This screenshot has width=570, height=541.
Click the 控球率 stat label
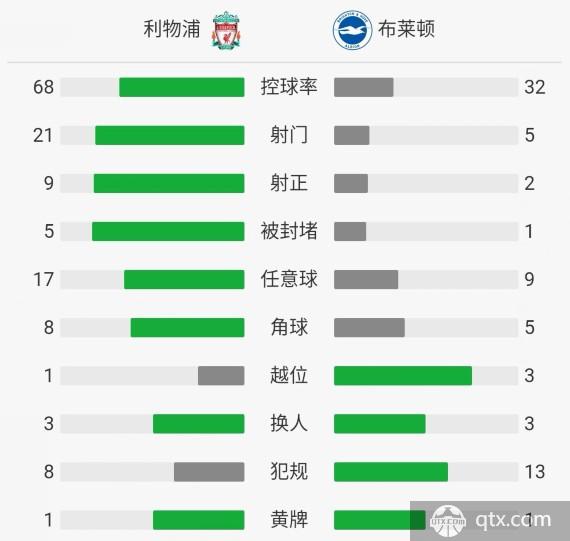[x=289, y=87]
